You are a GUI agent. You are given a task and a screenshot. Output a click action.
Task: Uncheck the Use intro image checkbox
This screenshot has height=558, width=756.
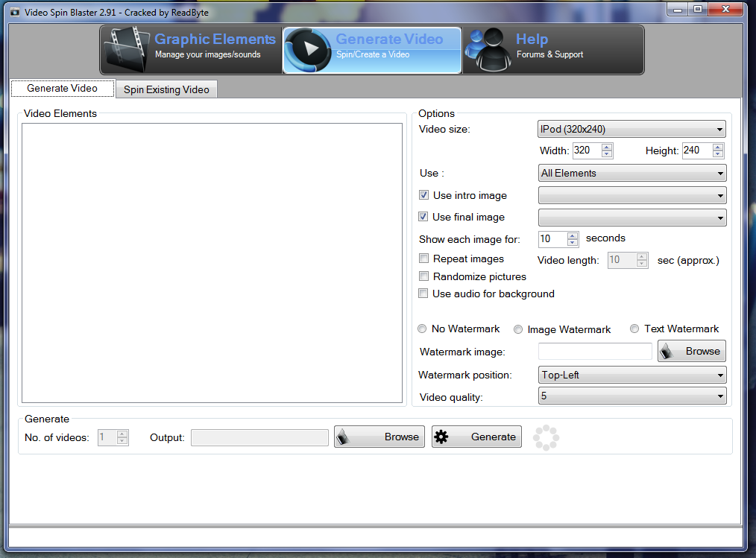tap(424, 195)
